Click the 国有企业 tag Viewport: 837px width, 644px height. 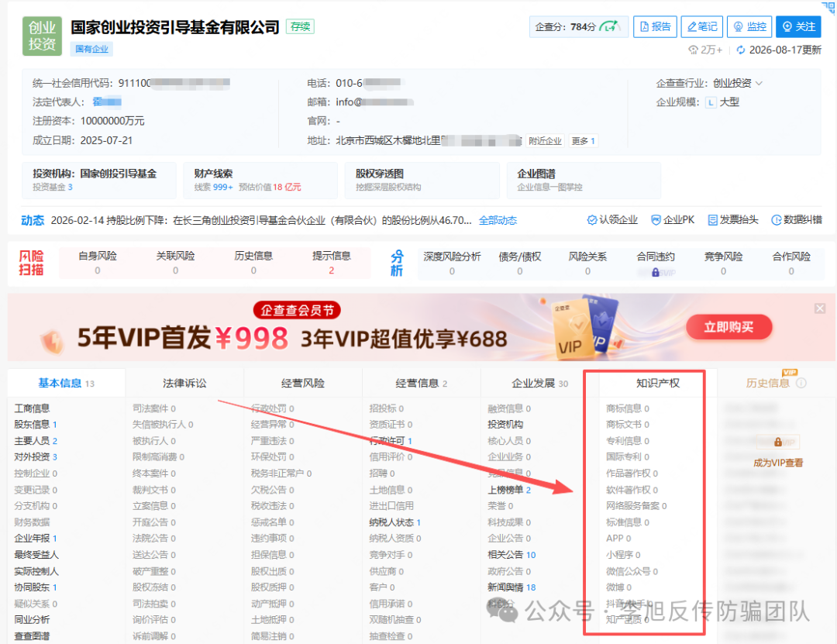(x=91, y=49)
